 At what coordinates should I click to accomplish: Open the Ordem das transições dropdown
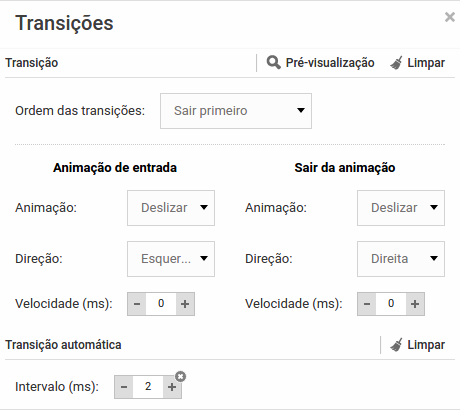pyautogui.click(x=236, y=111)
